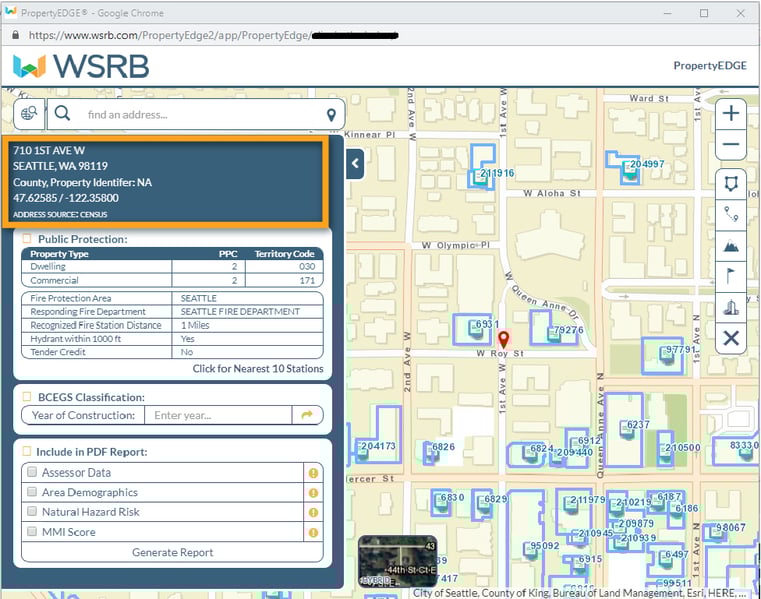
Task: Click map marker labeled 6931
Action: tap(475, 328)
